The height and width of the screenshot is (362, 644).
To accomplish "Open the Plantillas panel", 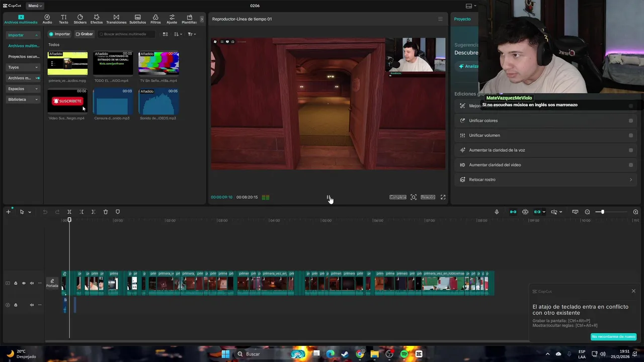I will pos(189,19).
